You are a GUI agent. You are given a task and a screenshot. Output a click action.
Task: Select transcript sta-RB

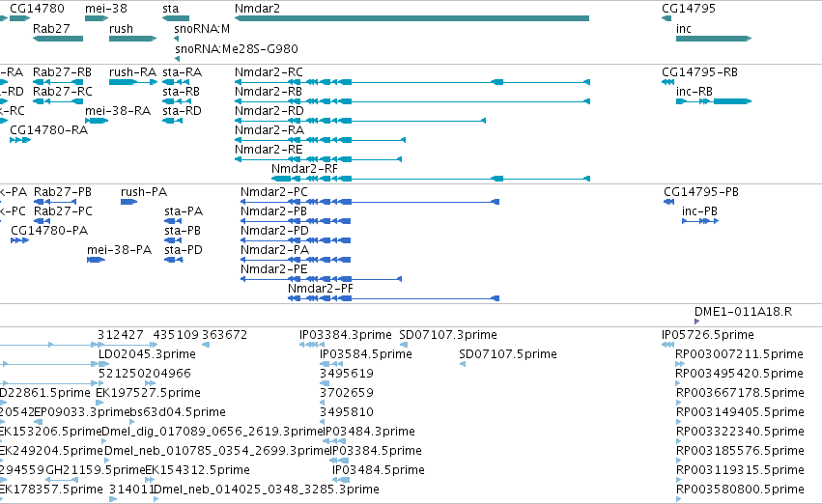[181, 92]
